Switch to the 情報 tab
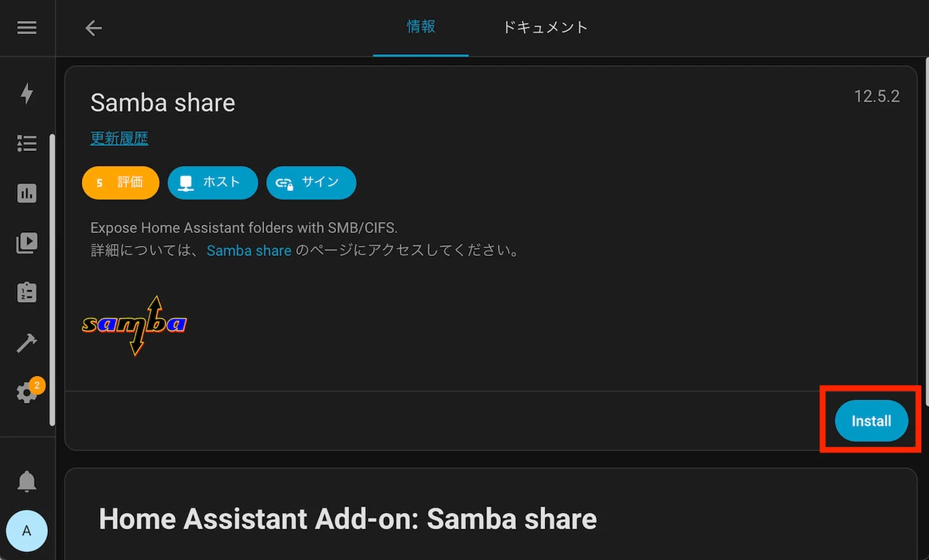Screen dimensions: 929x560 421,28
